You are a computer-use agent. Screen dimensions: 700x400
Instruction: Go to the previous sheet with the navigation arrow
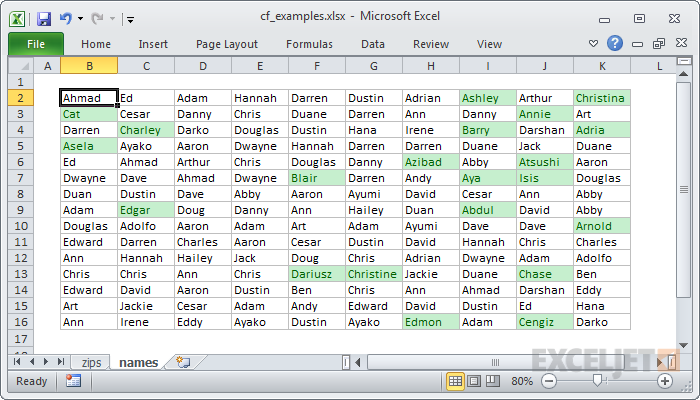[x=32, y=362]
